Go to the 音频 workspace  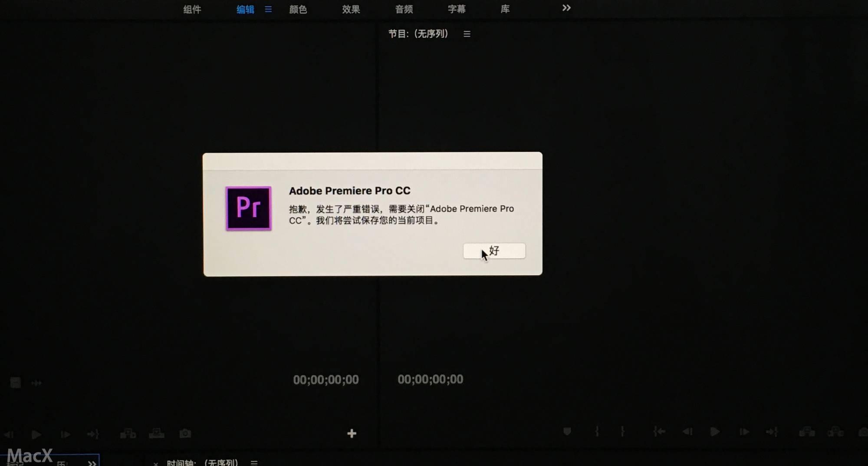point(404,10)
